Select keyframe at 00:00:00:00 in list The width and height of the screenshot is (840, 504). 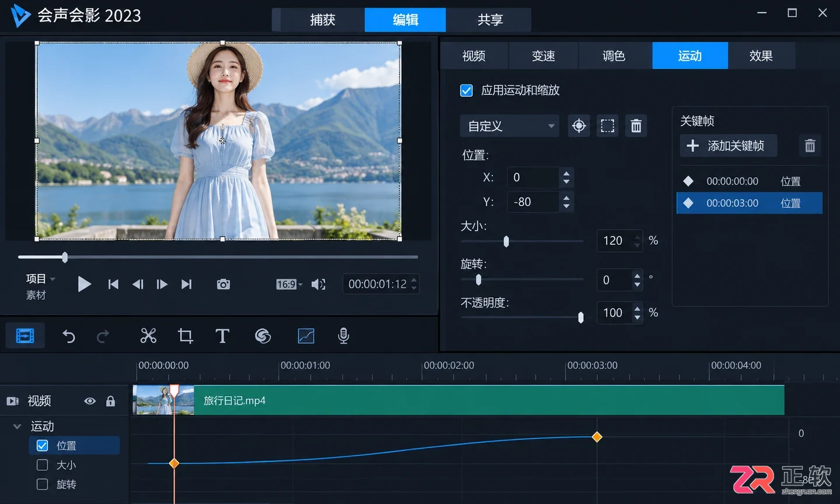tap(750, 181)
